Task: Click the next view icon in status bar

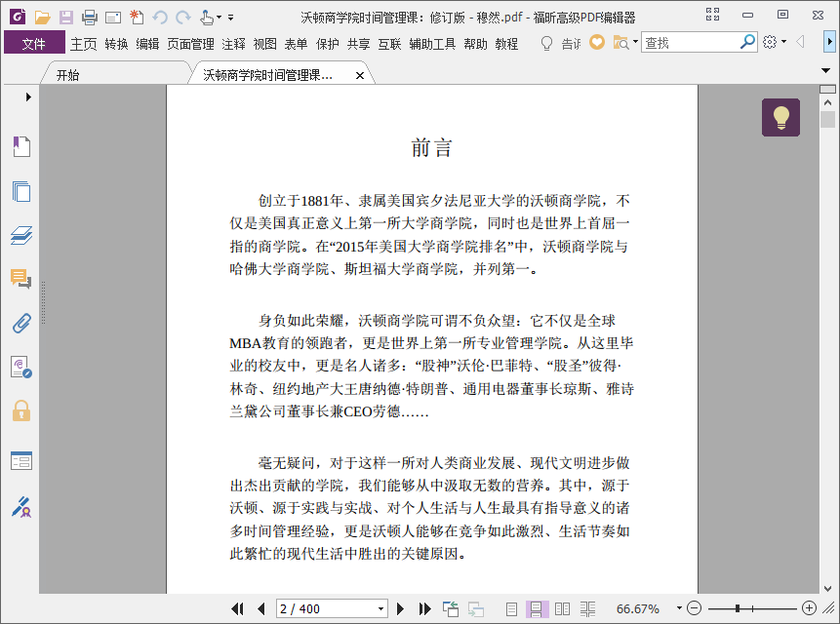Action: [476, 609]
